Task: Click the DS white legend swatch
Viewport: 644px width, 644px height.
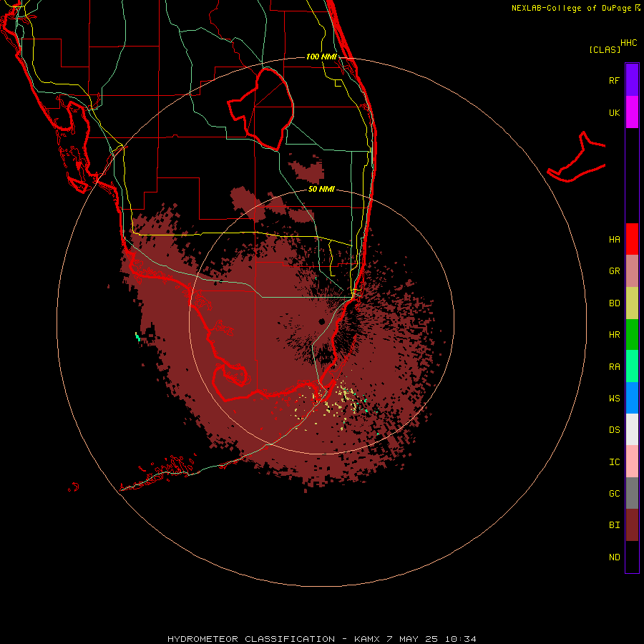Action: pos(632,429)
